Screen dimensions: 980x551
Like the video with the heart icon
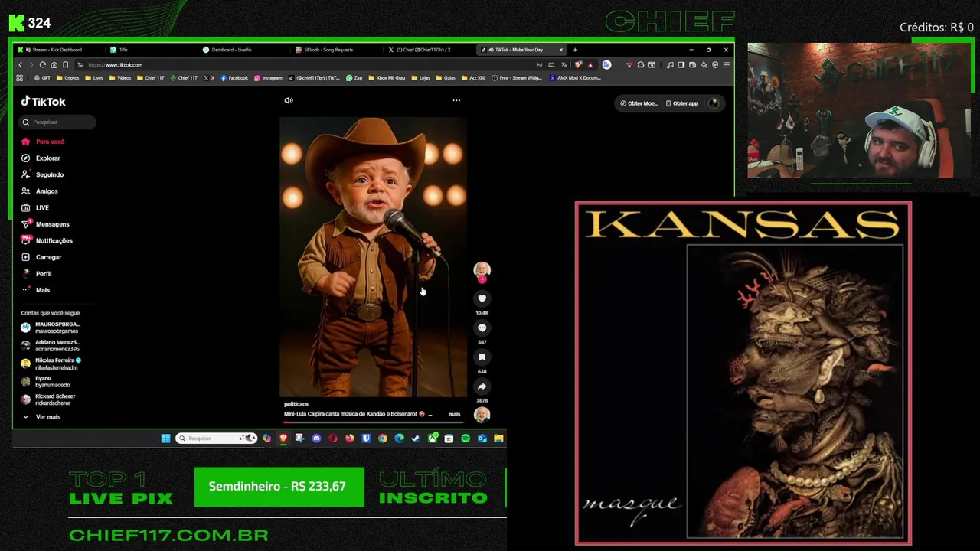(x=482, y=298)
